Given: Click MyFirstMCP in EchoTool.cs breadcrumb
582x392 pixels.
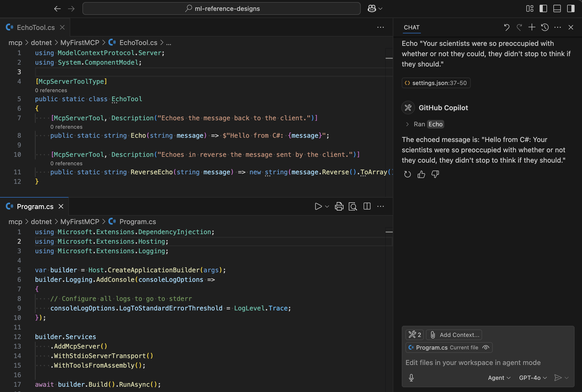Looking at the screenshot, I should click(80, 43).
